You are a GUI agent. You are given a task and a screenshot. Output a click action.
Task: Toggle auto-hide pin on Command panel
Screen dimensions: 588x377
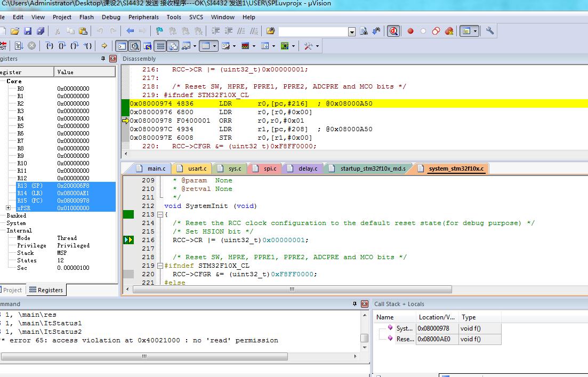pos(355,304)
